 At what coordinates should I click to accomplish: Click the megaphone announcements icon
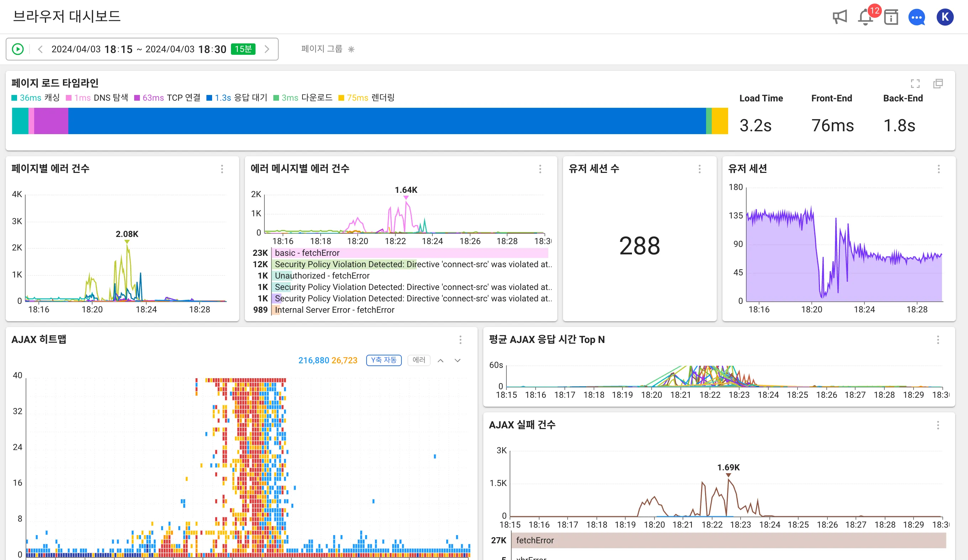(x=840, y=17)
